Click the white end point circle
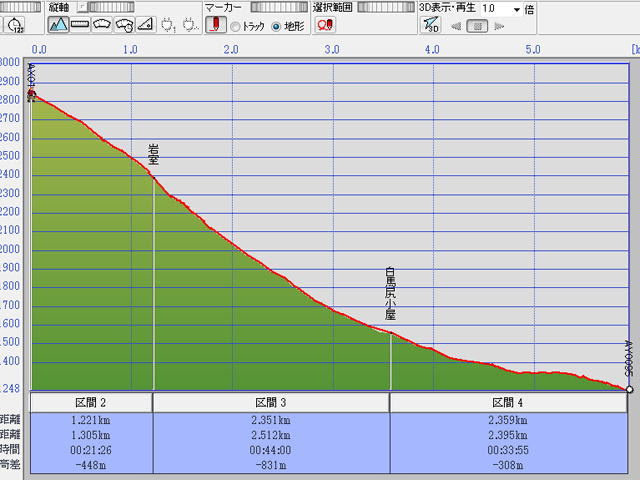The width and height of the screenshot is (640, 480). (629, 389)
